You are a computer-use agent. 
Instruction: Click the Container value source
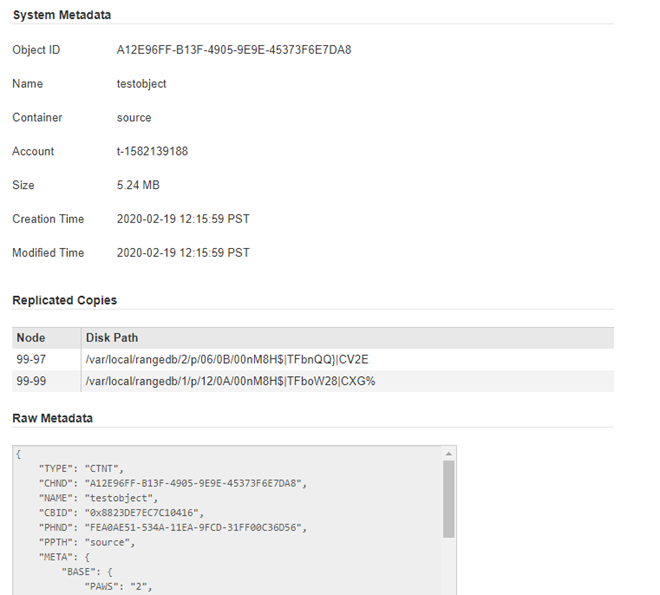pyautogui.click(x=134, y=118)
